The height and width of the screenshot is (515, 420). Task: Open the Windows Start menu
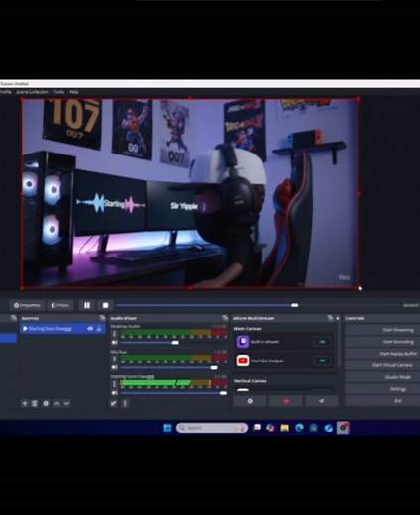tap(167, 428)
